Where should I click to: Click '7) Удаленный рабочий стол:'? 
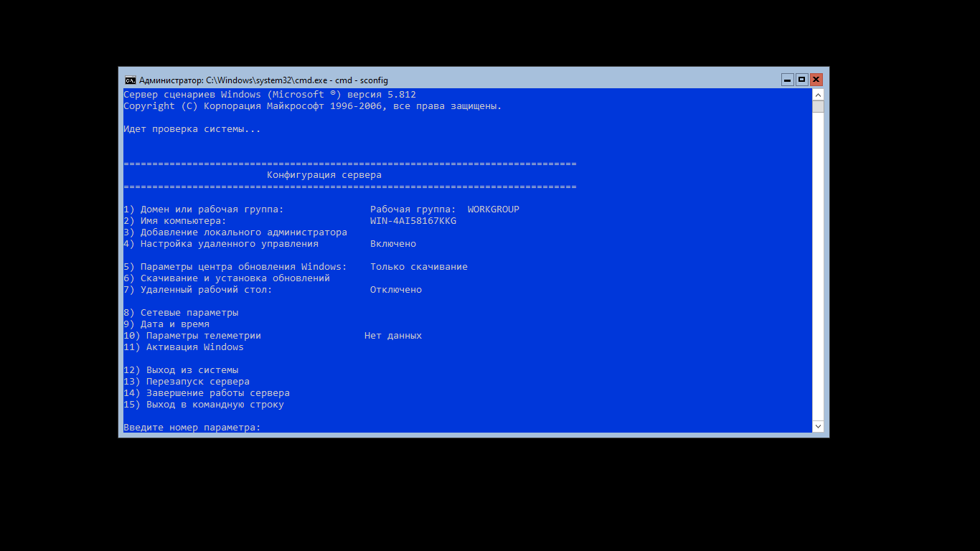(198, 290)
